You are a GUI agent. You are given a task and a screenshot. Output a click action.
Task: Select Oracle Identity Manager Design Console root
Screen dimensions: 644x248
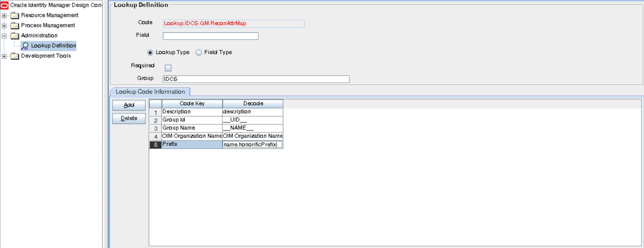[56, 5]
